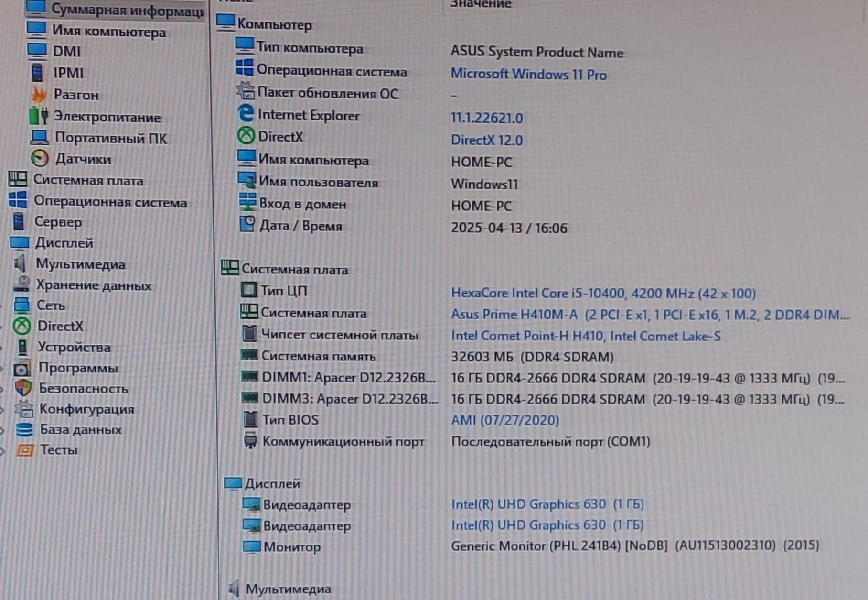Screen dimensions: 868x600
Task: Click the 2025-04-13 / 16:06 value
Action: click(509, 228)
